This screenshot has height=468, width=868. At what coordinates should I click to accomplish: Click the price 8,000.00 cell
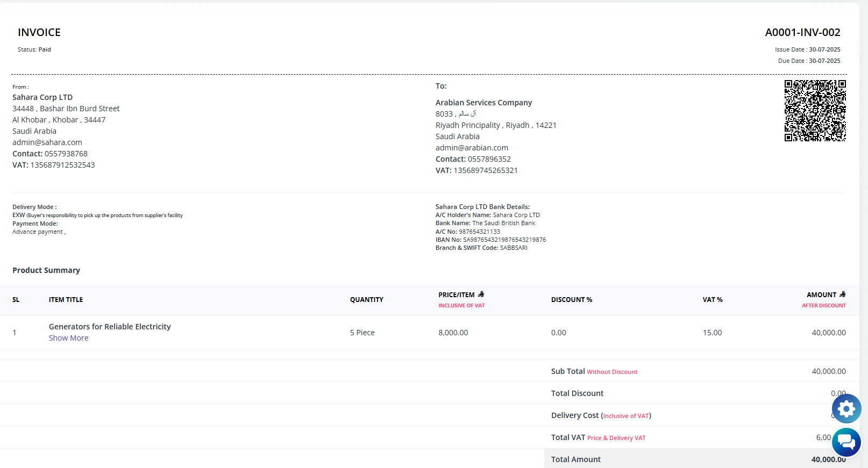[x=453, y=333]
